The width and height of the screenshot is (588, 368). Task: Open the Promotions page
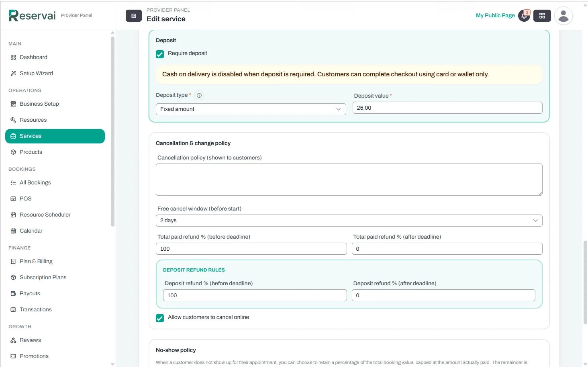55,356
